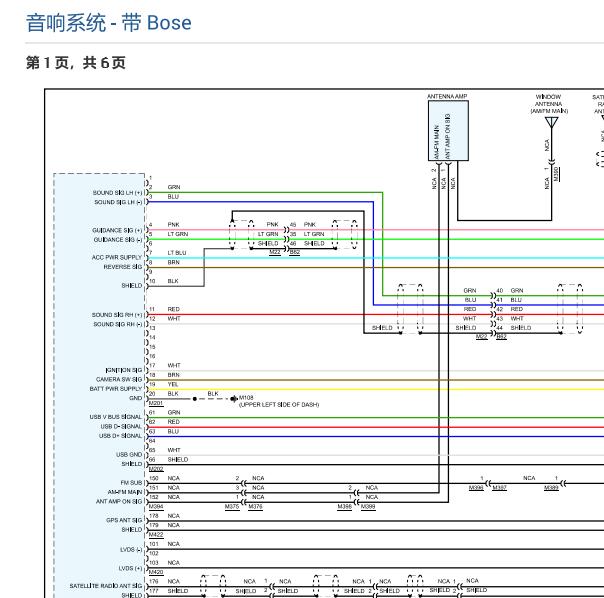Click the 'IGNITION SIG' terminal label

[124, 370]
